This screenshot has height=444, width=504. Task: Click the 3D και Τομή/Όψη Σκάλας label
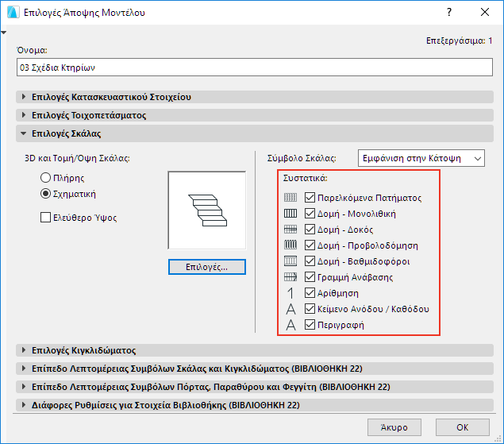click(x=77, y=158)
